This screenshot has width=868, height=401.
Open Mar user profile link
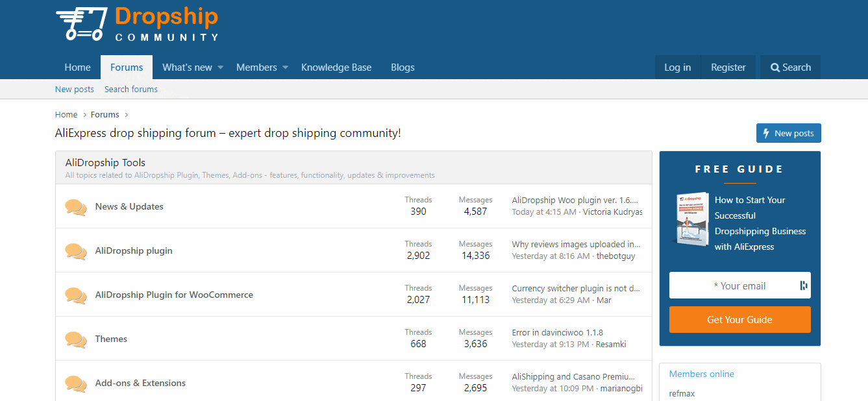(x=604, y=300)
